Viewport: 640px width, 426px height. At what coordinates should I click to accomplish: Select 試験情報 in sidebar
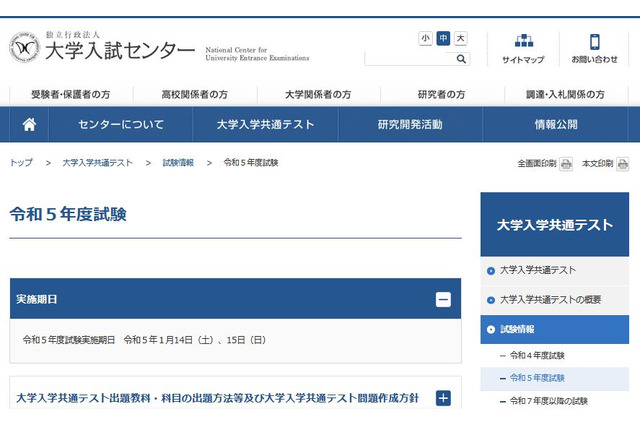pyautogui.click(x=555, y=329)
